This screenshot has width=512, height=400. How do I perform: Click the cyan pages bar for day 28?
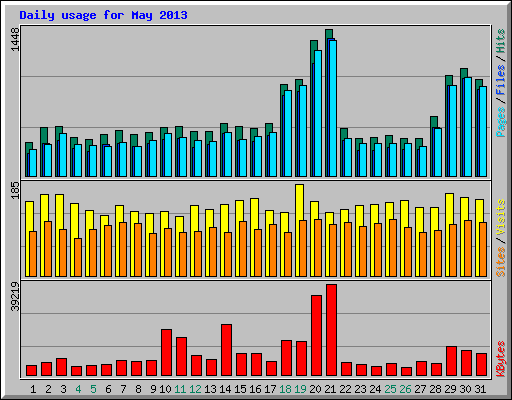(438, 152)
